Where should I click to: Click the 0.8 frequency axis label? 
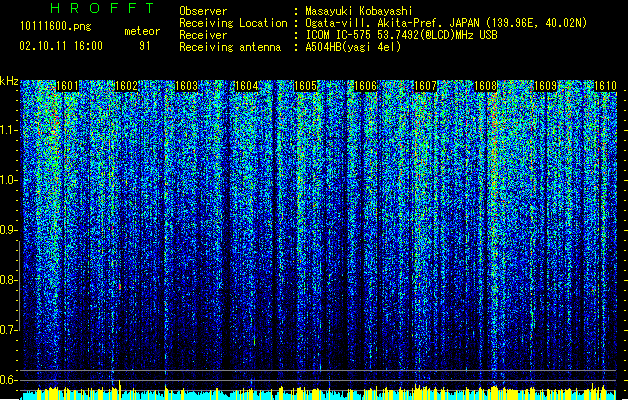pyautogui.click(x=8, y=280)
